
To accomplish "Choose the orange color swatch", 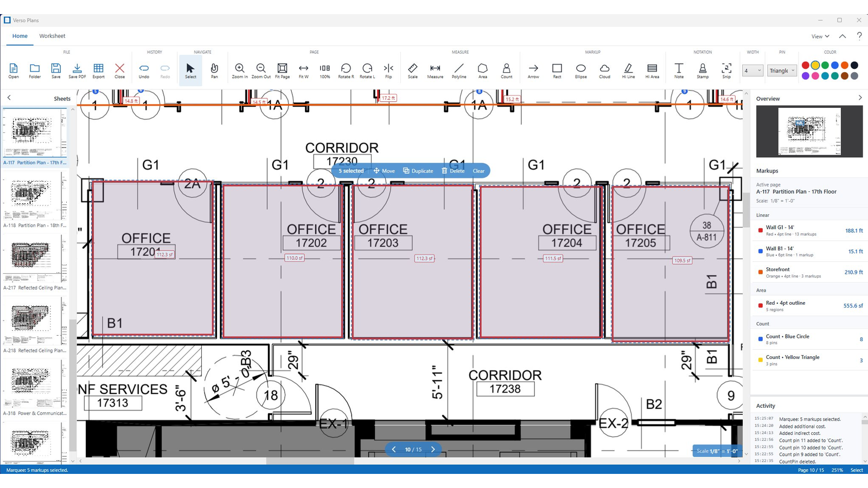I will (845, 65).
